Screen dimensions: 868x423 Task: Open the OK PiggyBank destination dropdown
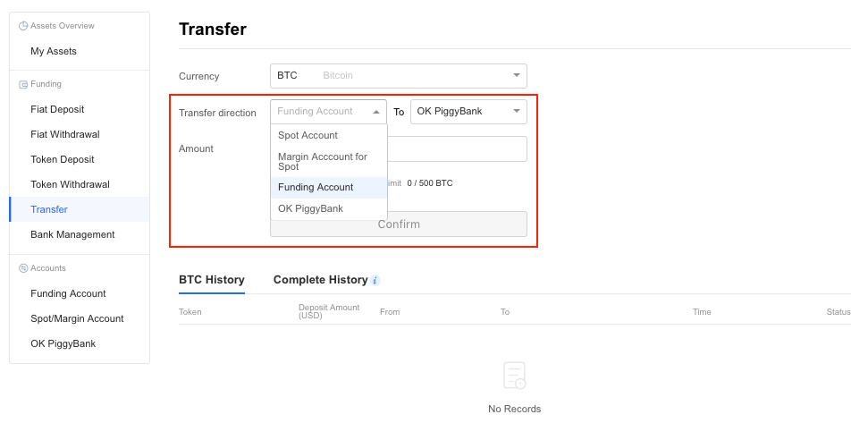[x=469, y=112]
